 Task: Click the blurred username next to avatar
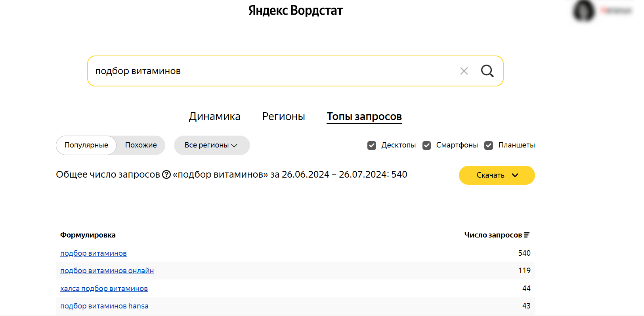click(x=616, y=11)
